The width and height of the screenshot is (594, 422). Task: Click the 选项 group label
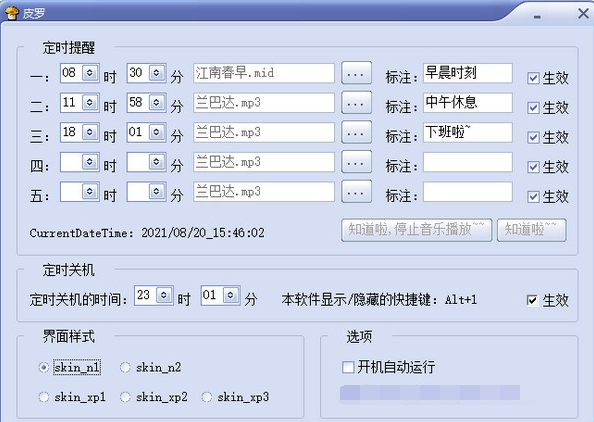[x=359, y=336]
